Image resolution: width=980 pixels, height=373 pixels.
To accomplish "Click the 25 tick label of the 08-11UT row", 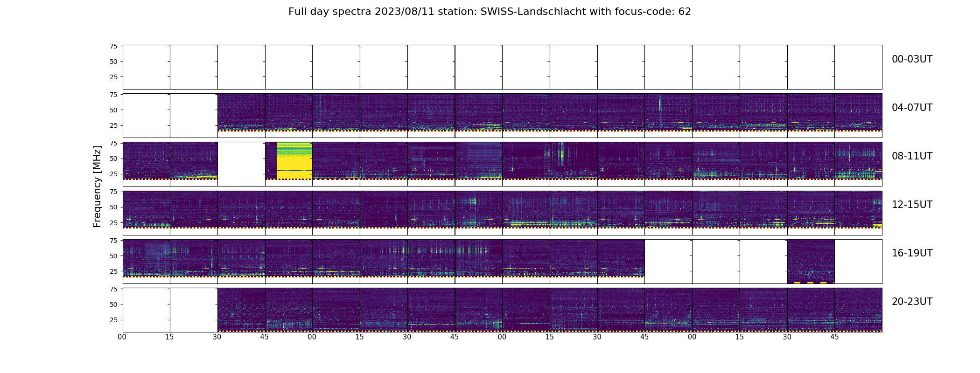I will 113,174.
